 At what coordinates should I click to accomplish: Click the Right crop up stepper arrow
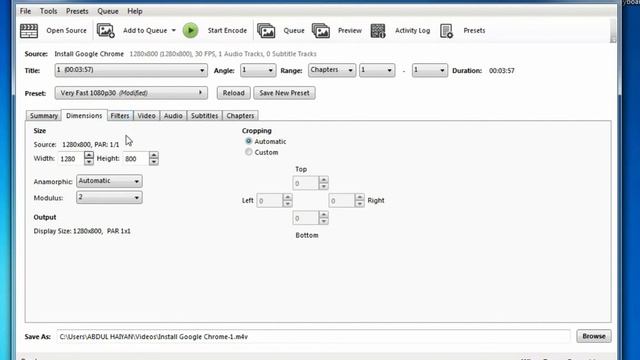pos(360,197)
